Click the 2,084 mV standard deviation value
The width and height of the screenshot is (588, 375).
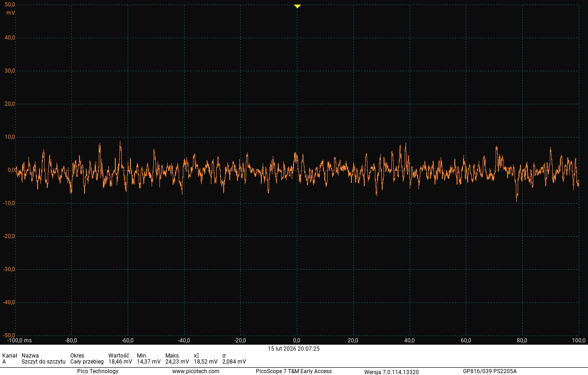click(x=234, y=362)
